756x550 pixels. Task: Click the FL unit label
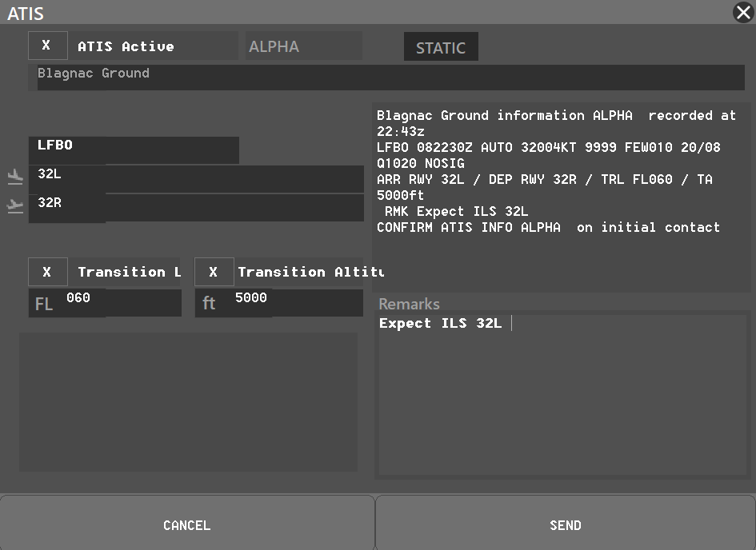[43, 304]
